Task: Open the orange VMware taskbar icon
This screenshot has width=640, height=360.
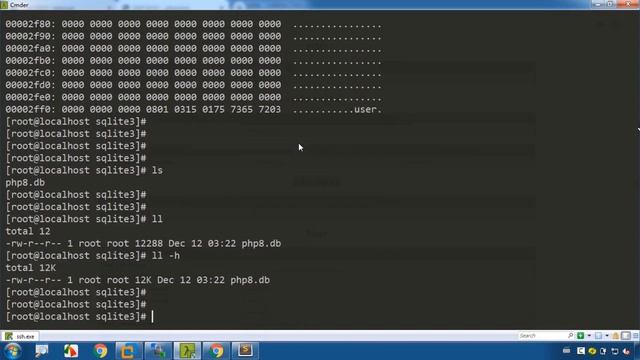Action: [x=129, y=351]
